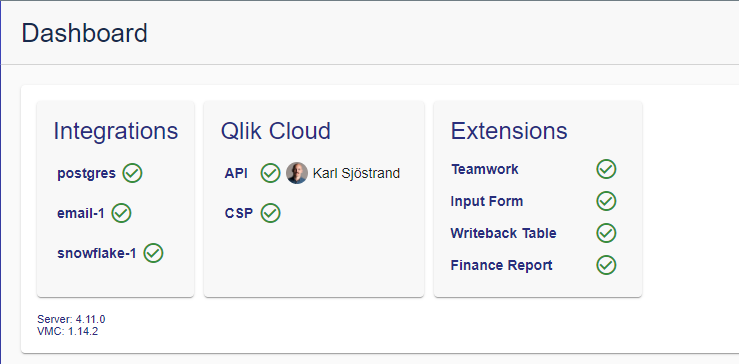Select the CSP label under Qlik Cloud
Image resolution: width=739 pixels, height=364 pixels.
pos(238,214)
